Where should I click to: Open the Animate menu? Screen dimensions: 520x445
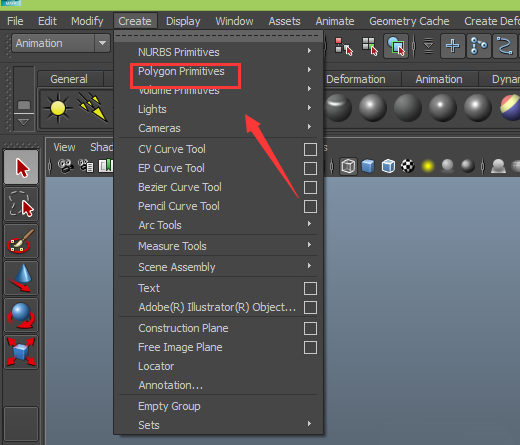(x=335, y=21)
